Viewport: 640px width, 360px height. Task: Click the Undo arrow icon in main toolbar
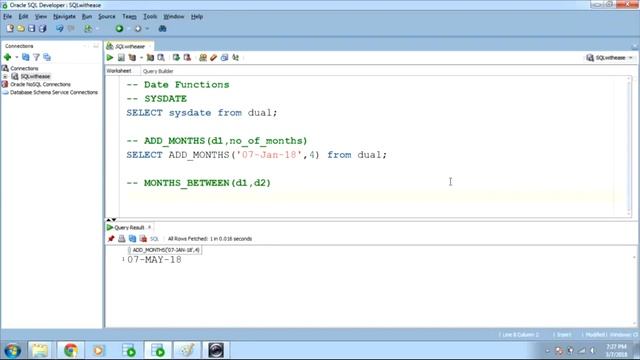click(x=60, y=29)
